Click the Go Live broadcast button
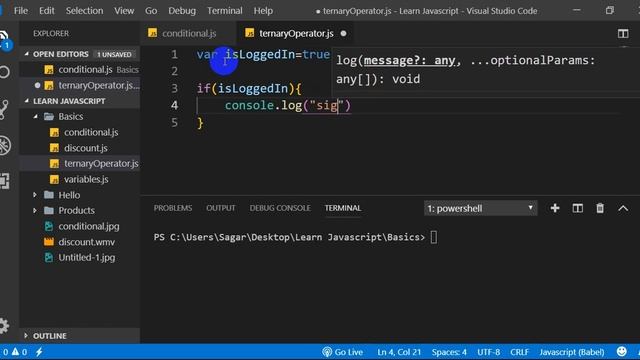640x360 pixels. click(x=342, y=352)
